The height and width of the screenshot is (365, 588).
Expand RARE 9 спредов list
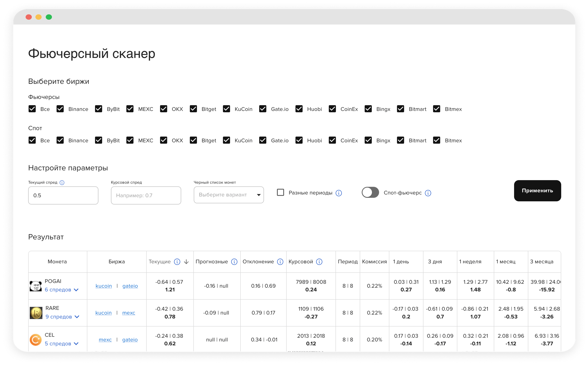click(62, 317)
